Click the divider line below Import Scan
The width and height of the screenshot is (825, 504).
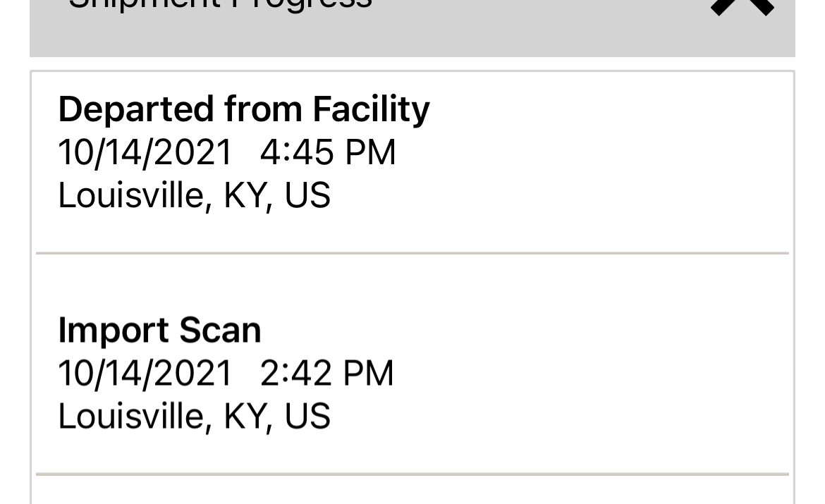coord(412,474)
